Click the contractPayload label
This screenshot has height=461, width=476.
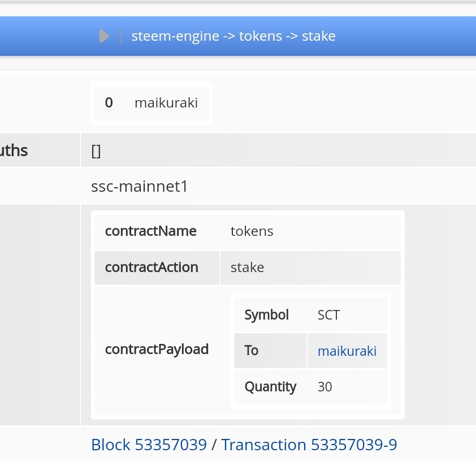click(157, 349)
